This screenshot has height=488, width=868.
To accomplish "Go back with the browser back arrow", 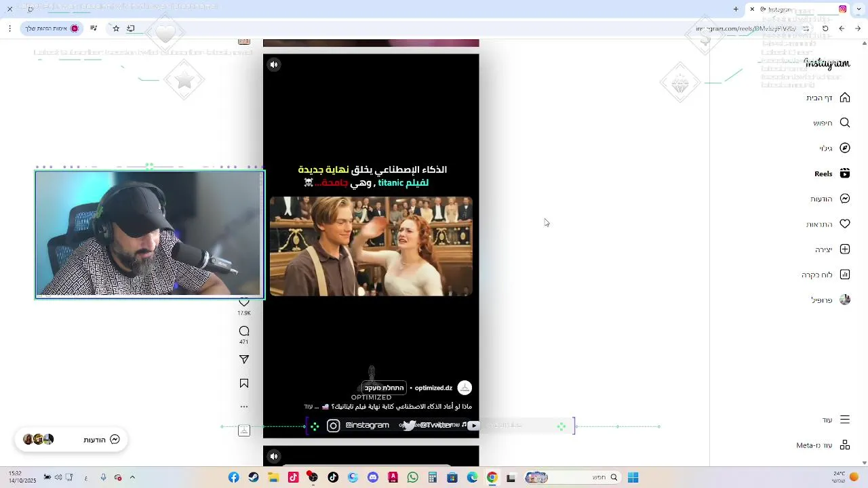I will 858,28.
